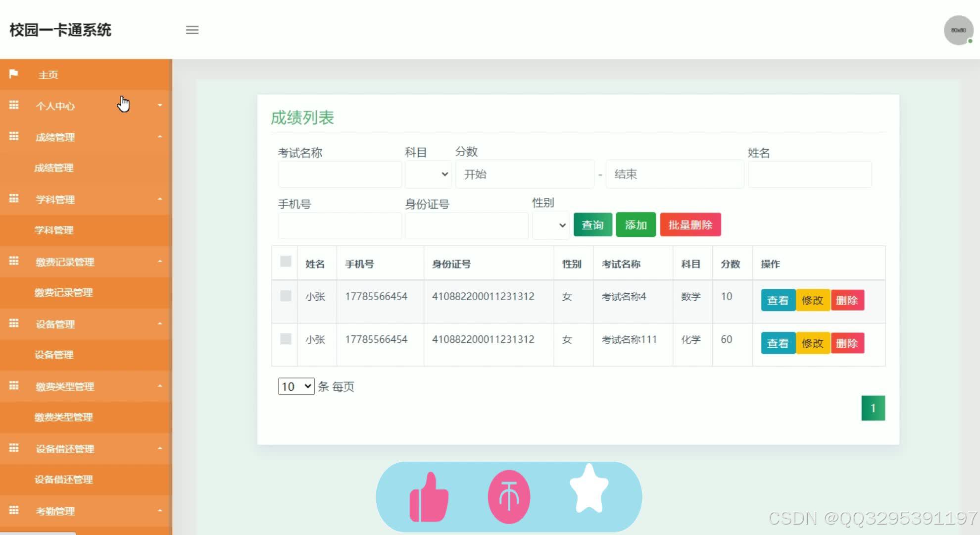Click the grid icon beside 缴费记录管理
This screenshot has height=535, width=980.
coord(14,261)
